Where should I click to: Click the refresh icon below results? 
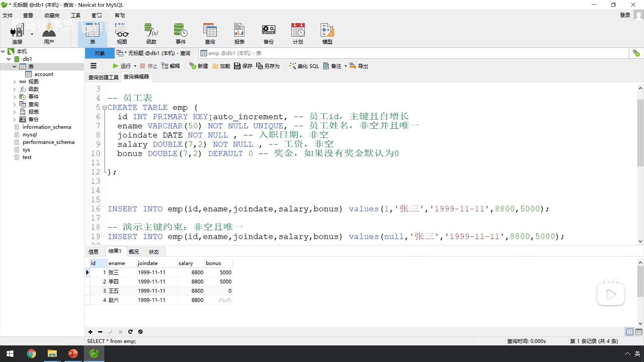point(130,332)
